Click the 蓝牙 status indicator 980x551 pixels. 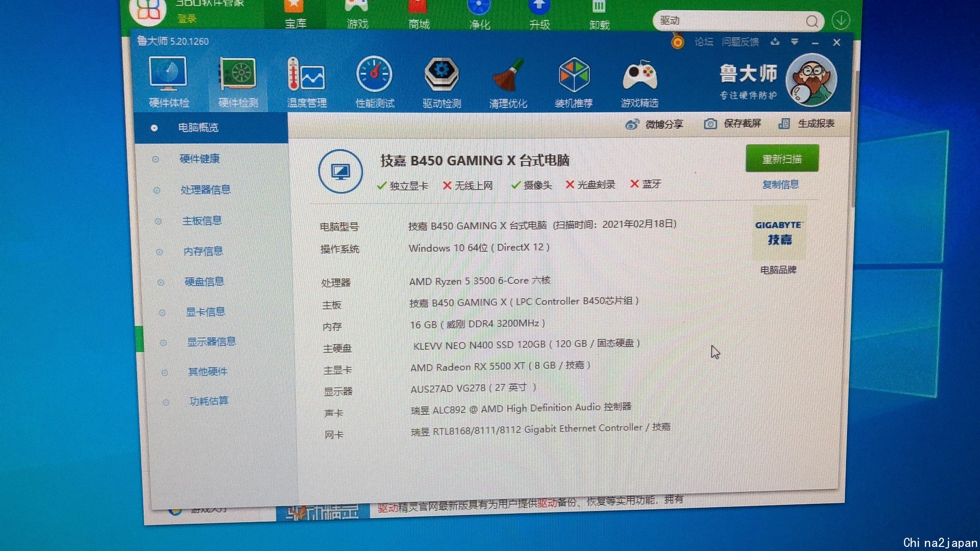click(646, 184)
